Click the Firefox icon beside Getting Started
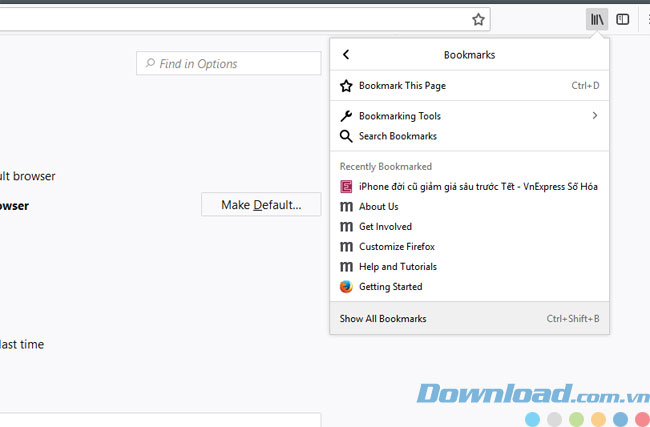This screenshot has height=427, width=650. point(346,287)
